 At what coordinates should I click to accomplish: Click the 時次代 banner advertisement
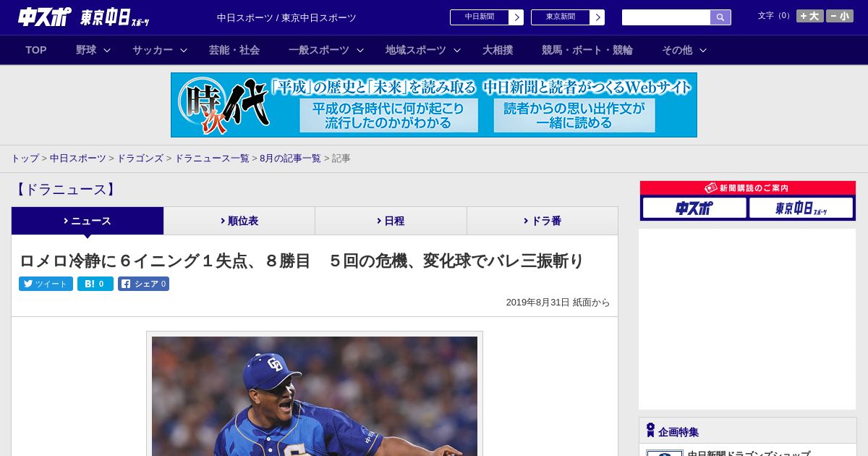point(434,105)
